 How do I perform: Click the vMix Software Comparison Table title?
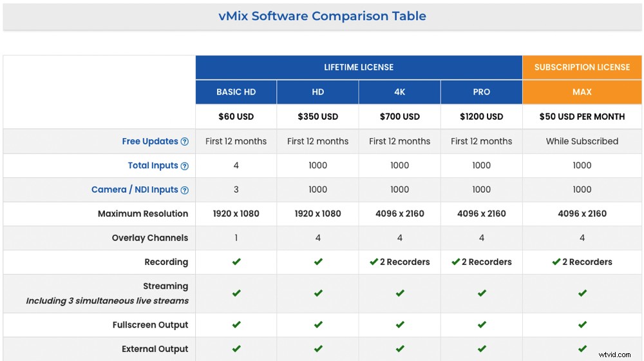click(322, 16)
